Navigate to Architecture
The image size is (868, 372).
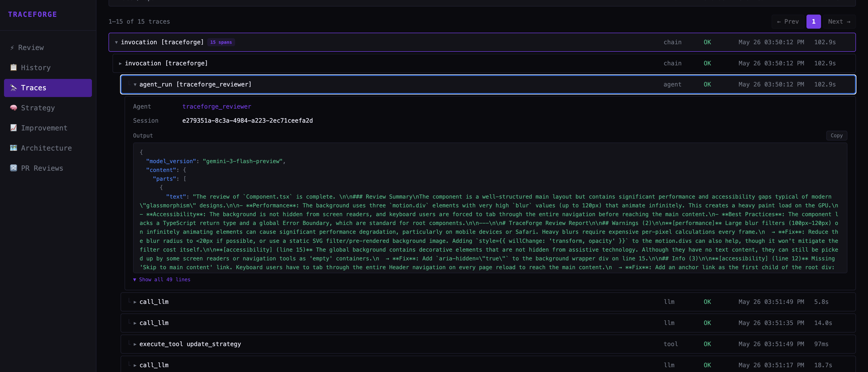pyautogui.click(x=48, y=148)
